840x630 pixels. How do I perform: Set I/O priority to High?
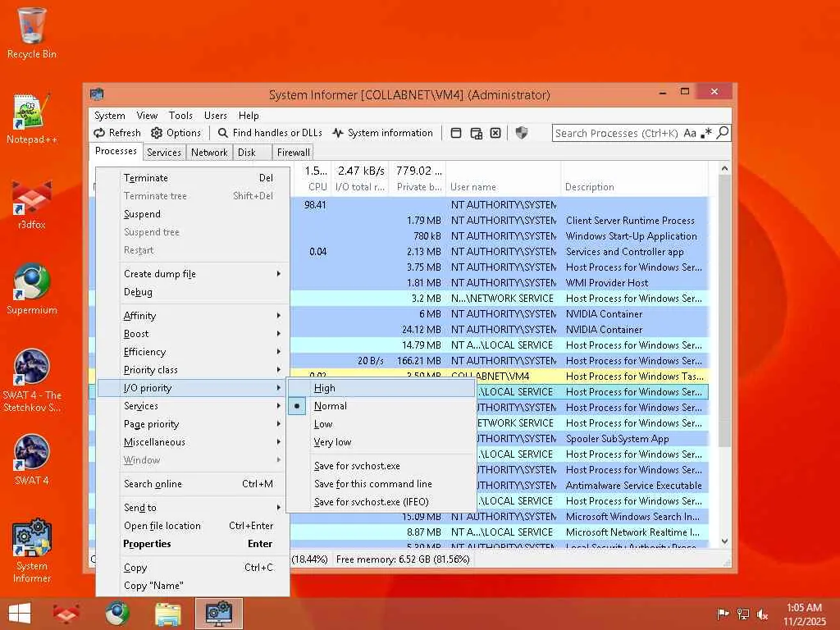[381, 388]
